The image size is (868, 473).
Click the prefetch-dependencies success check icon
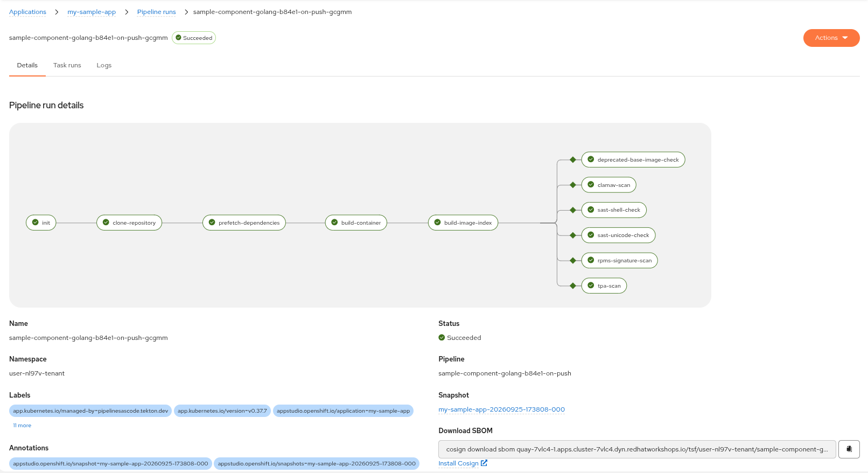coord(212,222)
